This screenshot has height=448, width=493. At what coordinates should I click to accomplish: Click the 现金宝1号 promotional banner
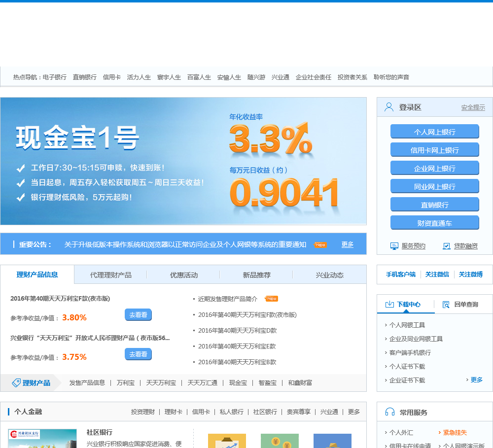[183, 161]
